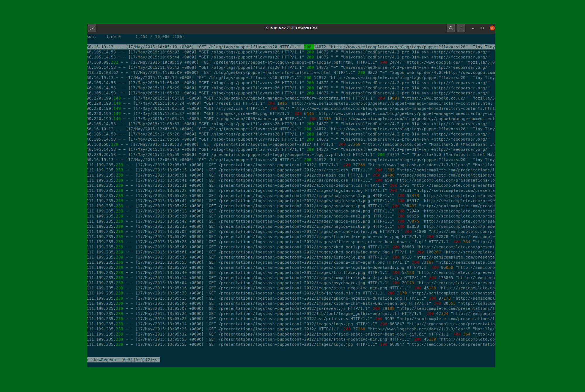The width and height of the screenshot is (585, 392).
Task: Click IP 66.168.50.129 log entry
Action: (291, 144)
